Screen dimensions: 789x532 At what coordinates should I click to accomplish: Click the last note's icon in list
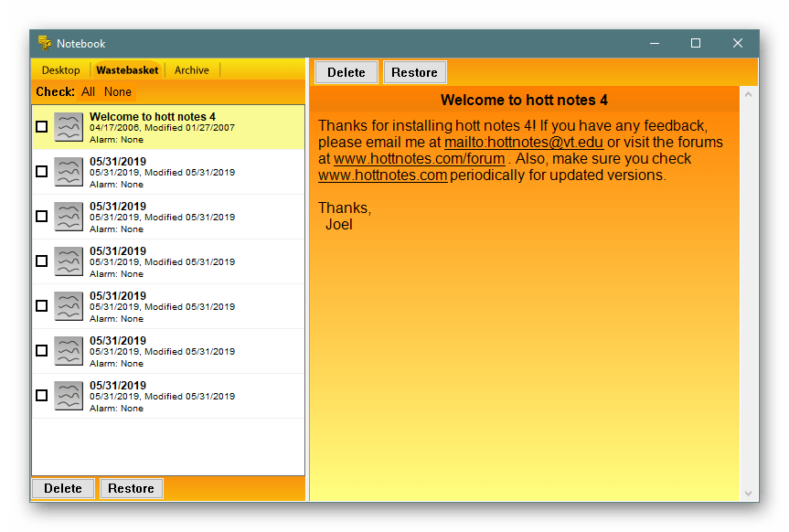[69, 396]
